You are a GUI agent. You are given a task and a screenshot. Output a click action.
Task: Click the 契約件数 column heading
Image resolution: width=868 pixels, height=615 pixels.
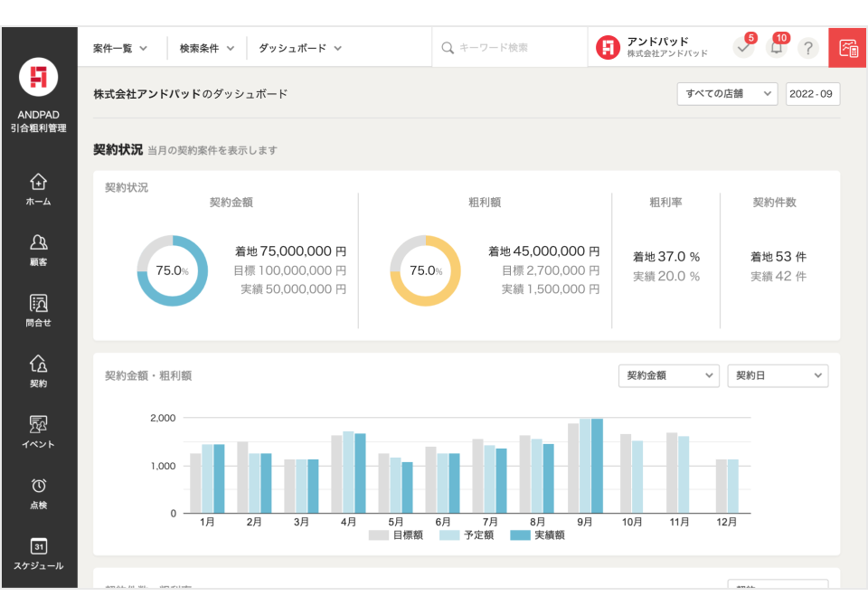click(x=775, y=203)
